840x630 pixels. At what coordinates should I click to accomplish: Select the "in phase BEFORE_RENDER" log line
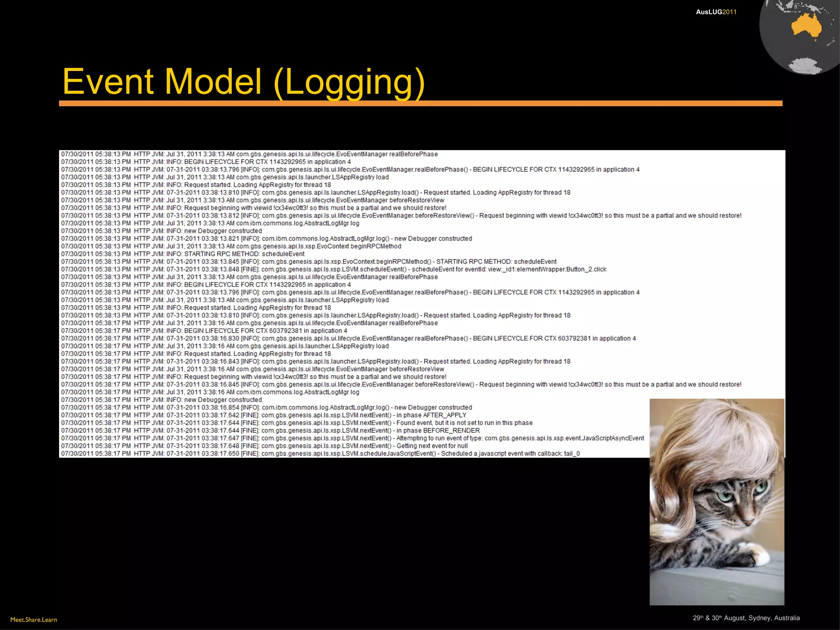click(x=270, y=431)
